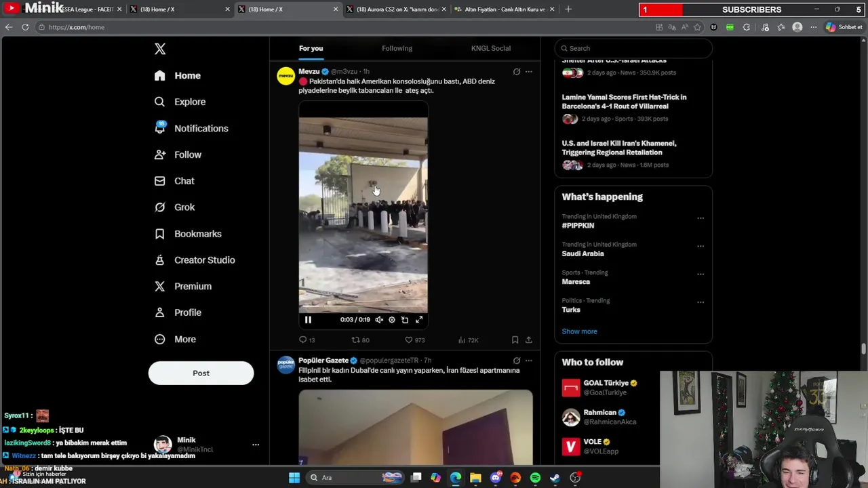Open Popüler Gazete profile name
Image resolution: width=868 pixels, height=488 pixels.
pyautogui.click(x=323, y=361)
